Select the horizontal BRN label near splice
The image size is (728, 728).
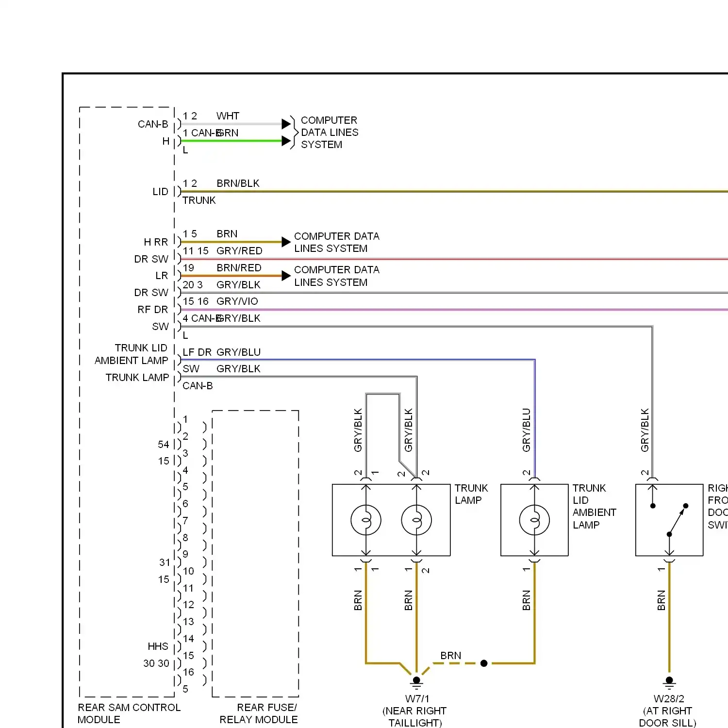pos(451,656)
